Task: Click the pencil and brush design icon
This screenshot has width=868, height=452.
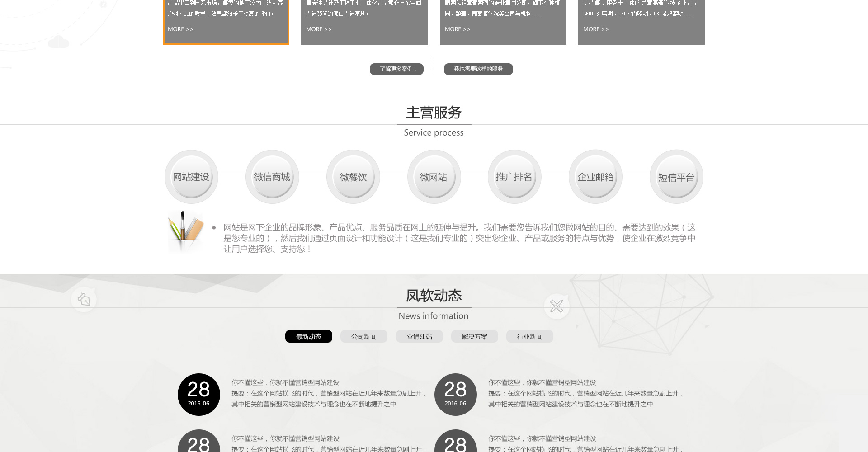Action: point(185,230)
